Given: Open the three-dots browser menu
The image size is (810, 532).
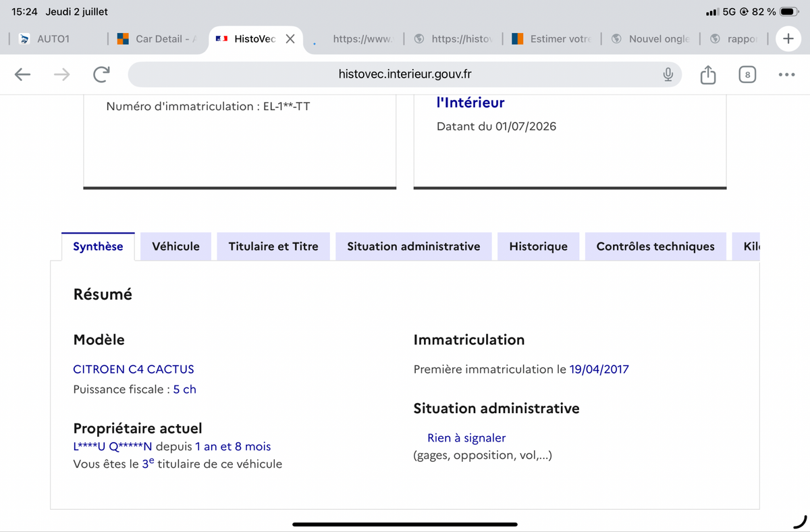Looking at the screenshot, I should [x=786, y=75].
